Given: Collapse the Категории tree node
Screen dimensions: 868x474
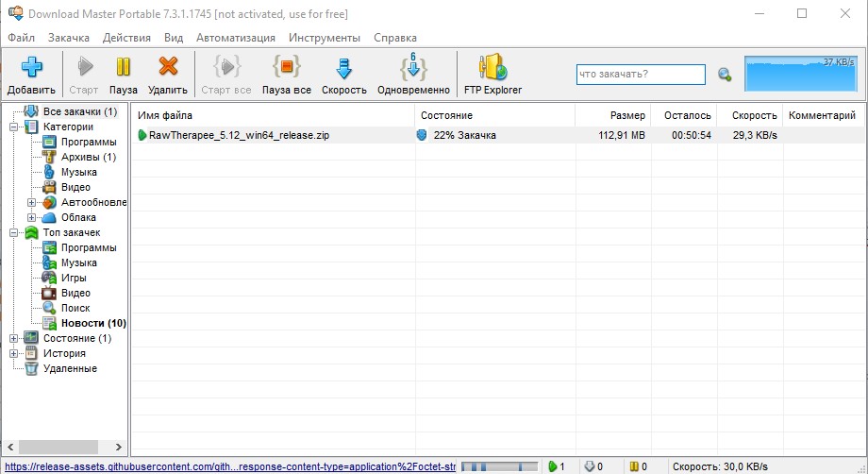Looking at the screenshot, I should tap(14, 127).
